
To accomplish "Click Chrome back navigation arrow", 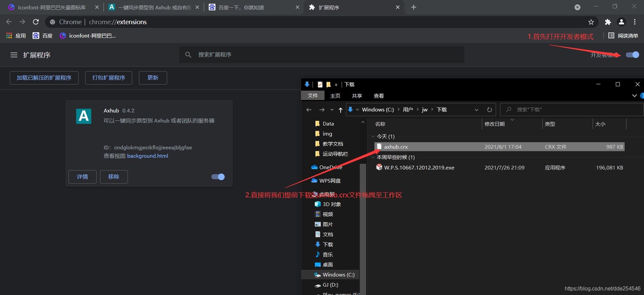I will pyautogui.click(x=9, y=22).
